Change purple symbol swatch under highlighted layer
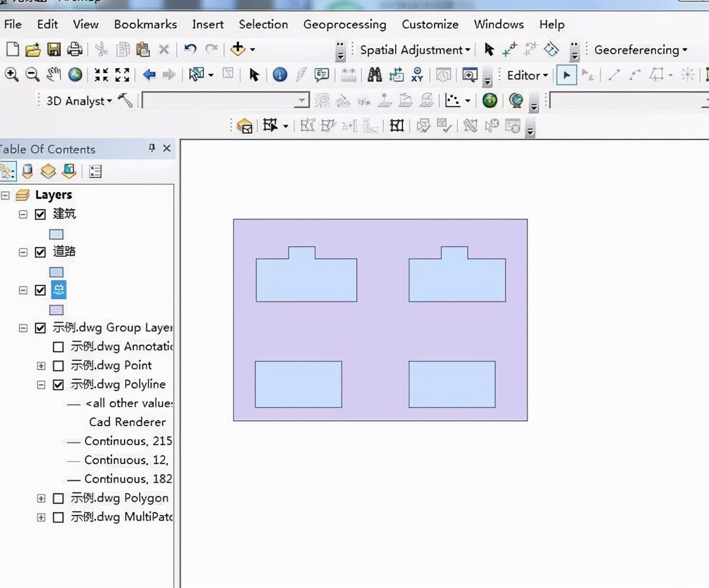The image size is (709, 588). [x=56, y=309]
